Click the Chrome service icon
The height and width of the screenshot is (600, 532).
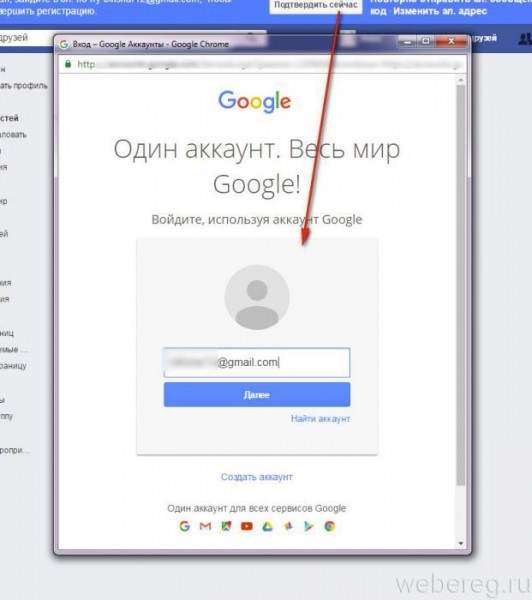[x=330, y=527]
